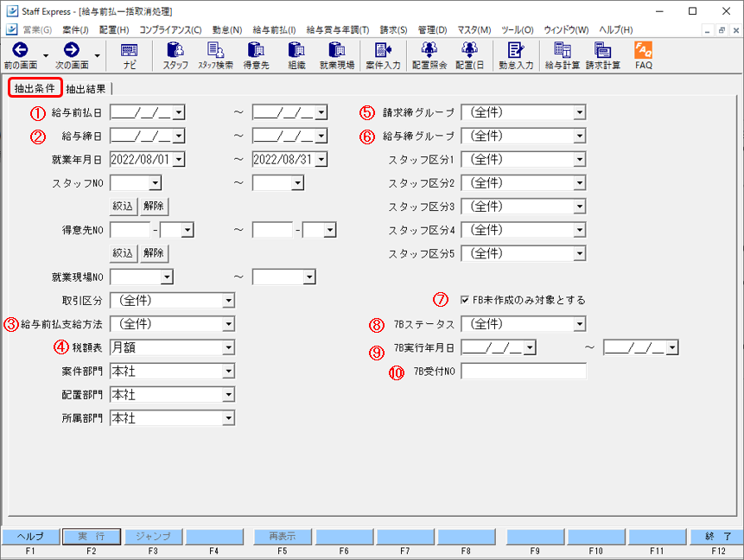The height and width of the screenshot is (560, 744).
Task: Click the 実行 F2 button
Action: pyautogui.click(x=92, y=537)
